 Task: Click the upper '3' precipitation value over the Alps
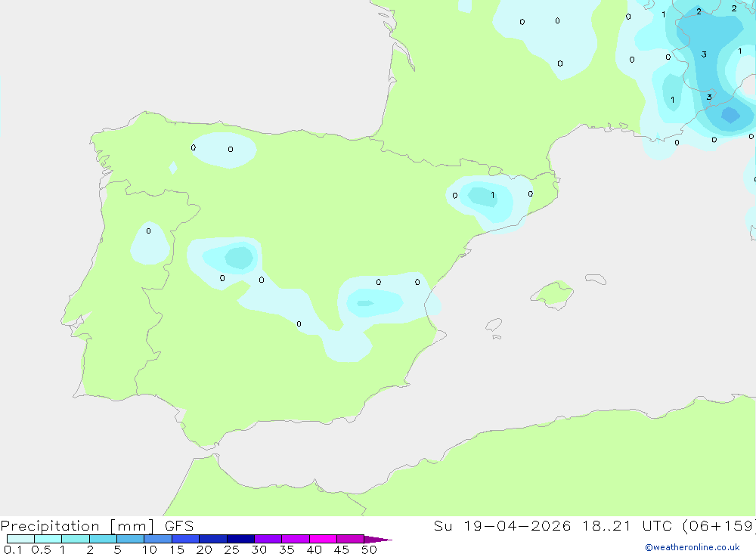pos(704,54)
